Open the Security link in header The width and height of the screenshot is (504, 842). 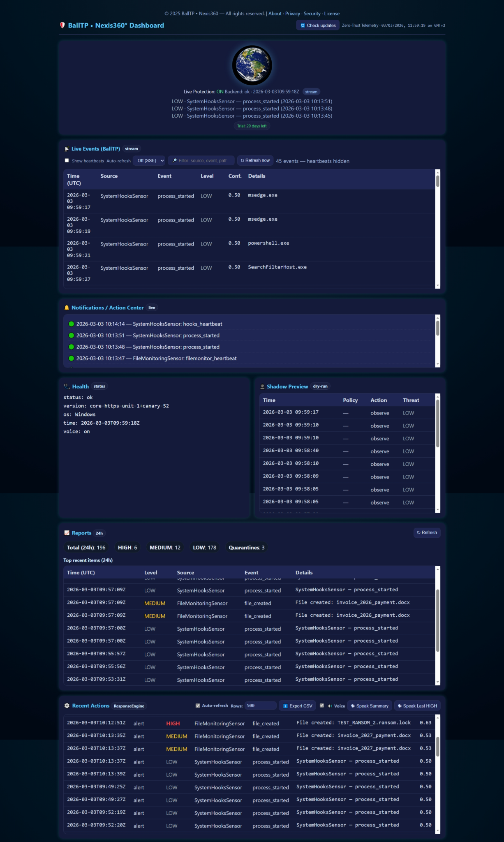312,14
